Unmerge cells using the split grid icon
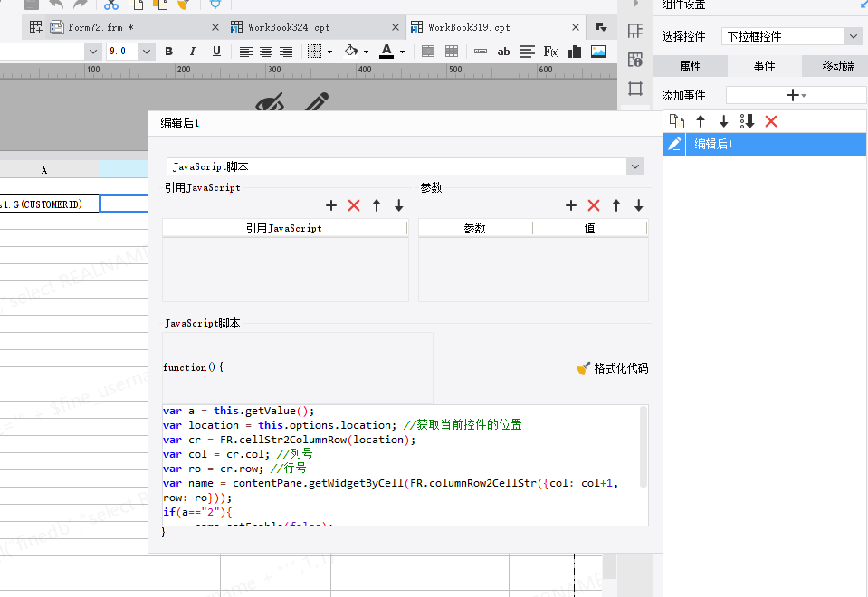The width and height of the screenshot is (868, 597). [452, 52]
